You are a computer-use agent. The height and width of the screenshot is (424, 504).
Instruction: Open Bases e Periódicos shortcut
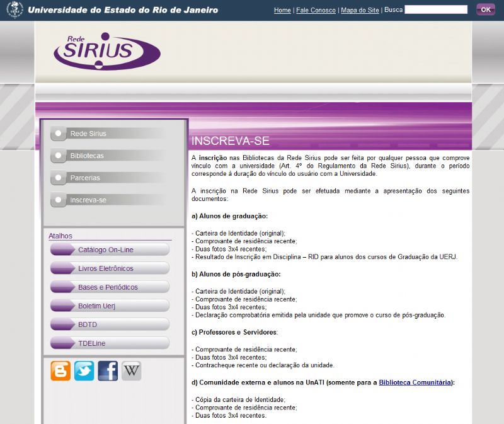[x=110, y=287]
